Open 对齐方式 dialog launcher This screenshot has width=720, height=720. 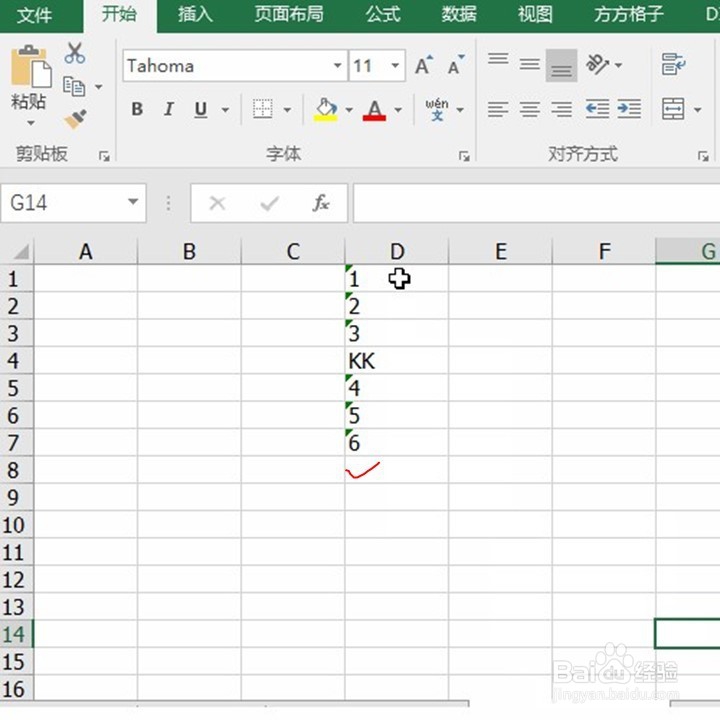703,156
